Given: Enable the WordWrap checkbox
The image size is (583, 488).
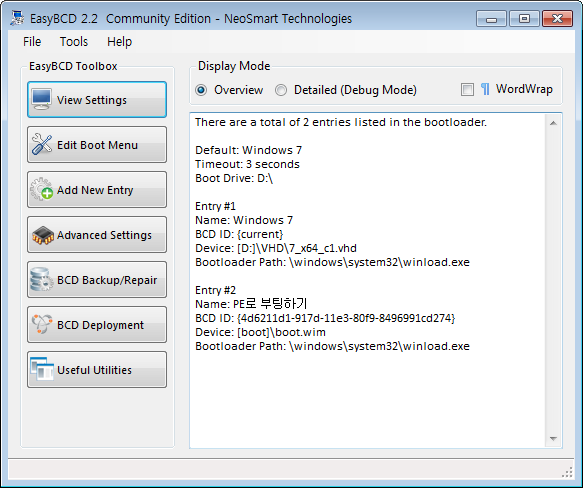Looking at the screenshot, I should tap(467, 89).
